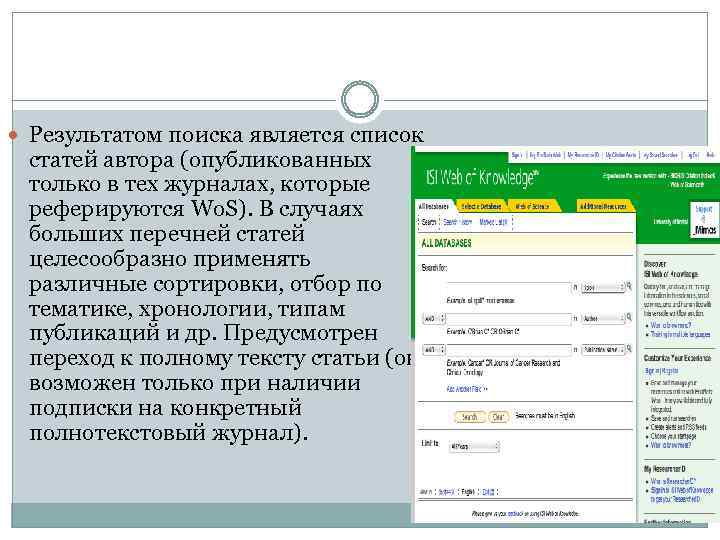The height and width of the screenshot is (540, 720).
Task: Open AND operator dropdown on Publication row
Action: [433, 349]
